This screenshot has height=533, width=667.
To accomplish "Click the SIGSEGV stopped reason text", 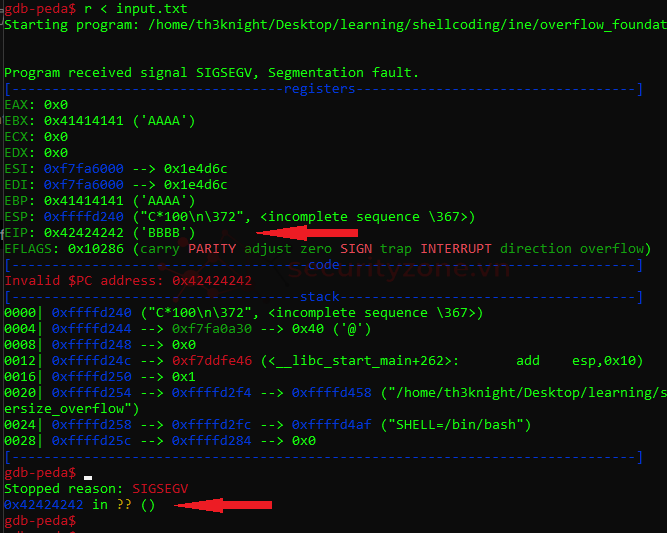I will click(x=160, y=488).
